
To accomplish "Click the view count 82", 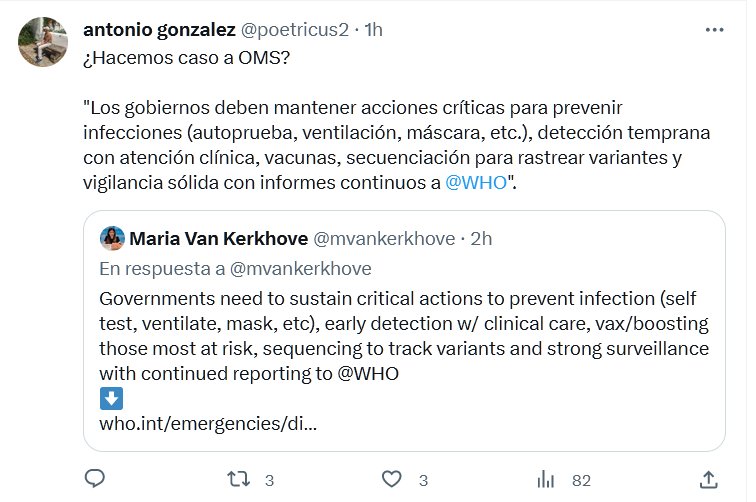I will (578, 480).
